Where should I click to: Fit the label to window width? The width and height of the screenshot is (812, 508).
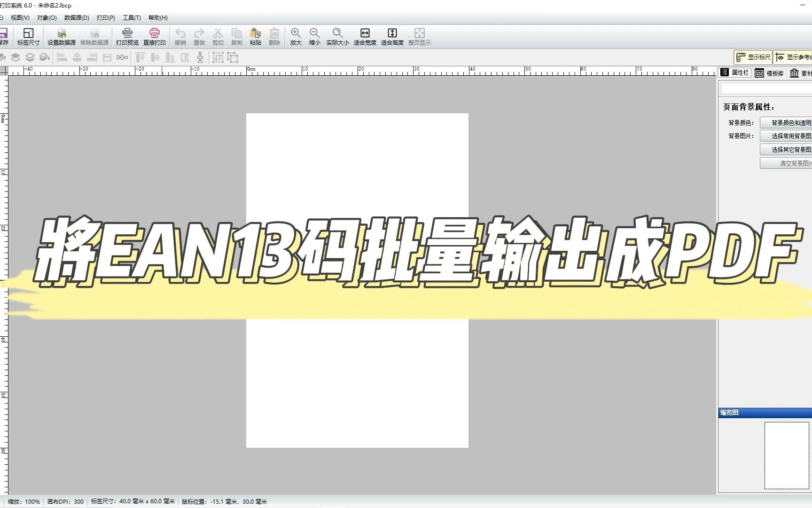(x=365, y=36)
